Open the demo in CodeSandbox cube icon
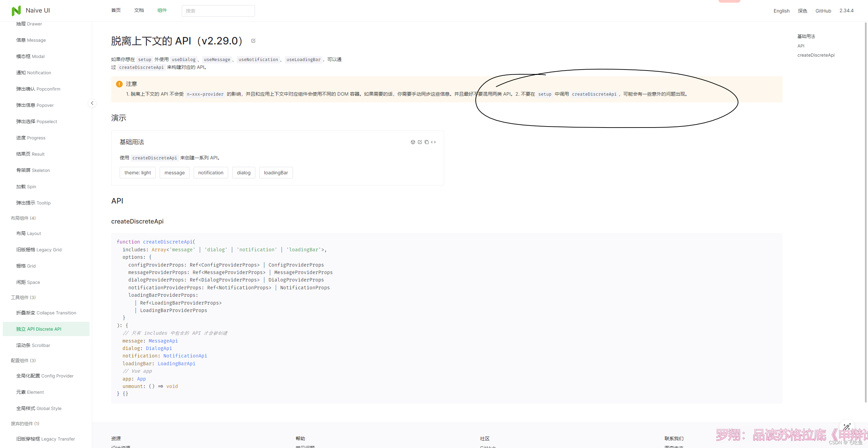 (413, 142)
